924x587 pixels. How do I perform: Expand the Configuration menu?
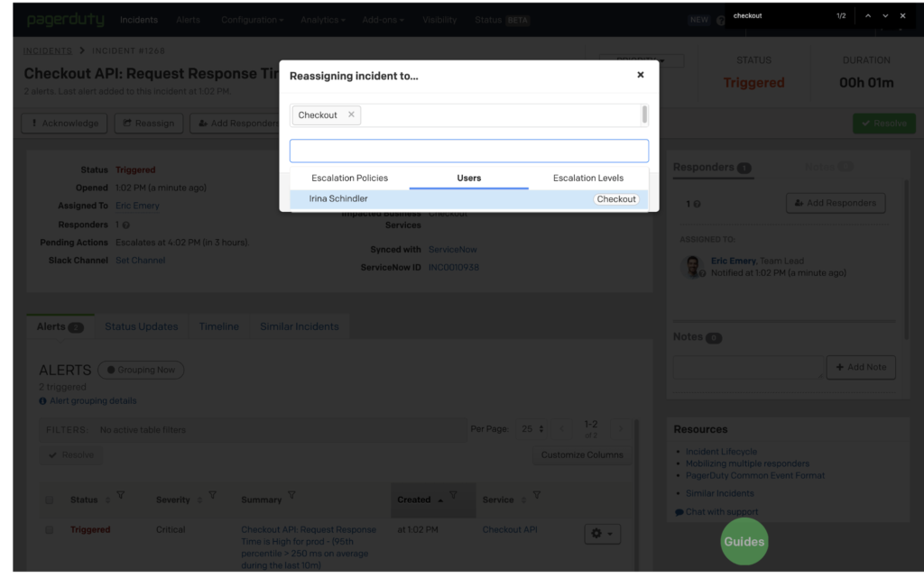click(252, 19)
